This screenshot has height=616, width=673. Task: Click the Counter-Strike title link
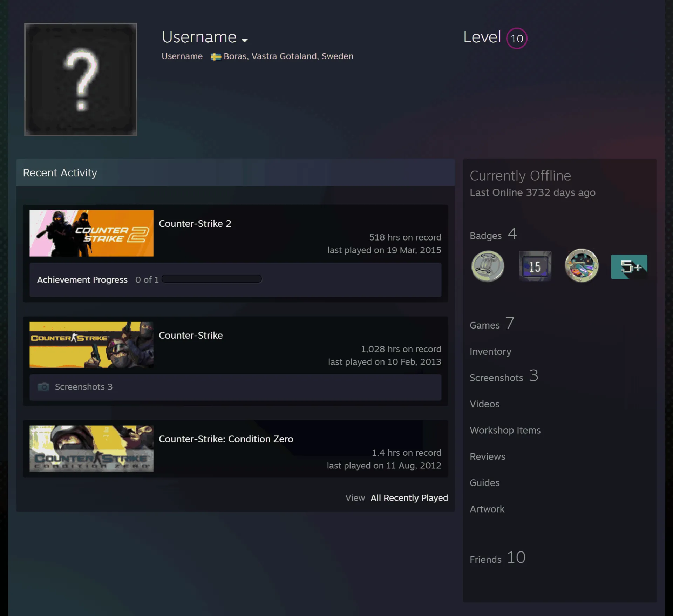(x=191, y=336)
